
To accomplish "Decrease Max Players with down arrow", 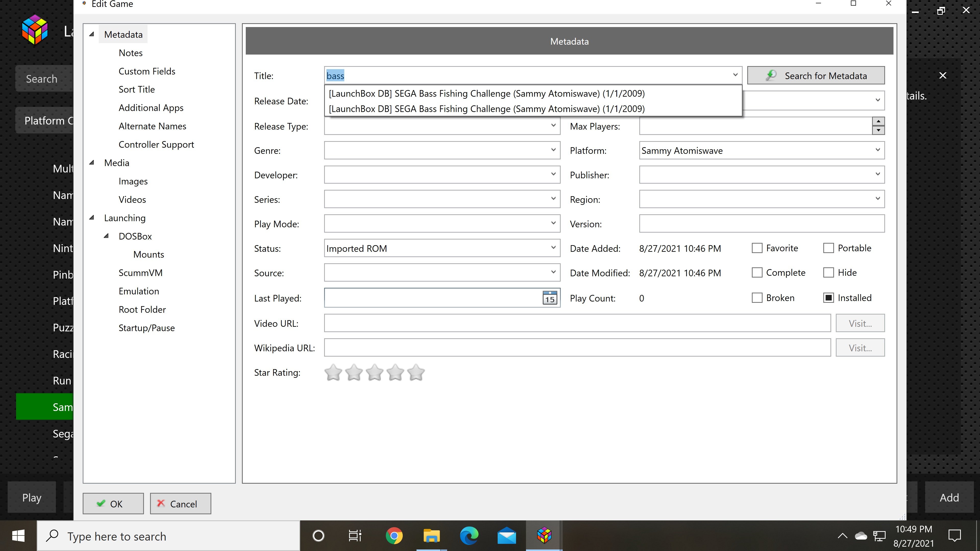I will click(x=878, y=130).
